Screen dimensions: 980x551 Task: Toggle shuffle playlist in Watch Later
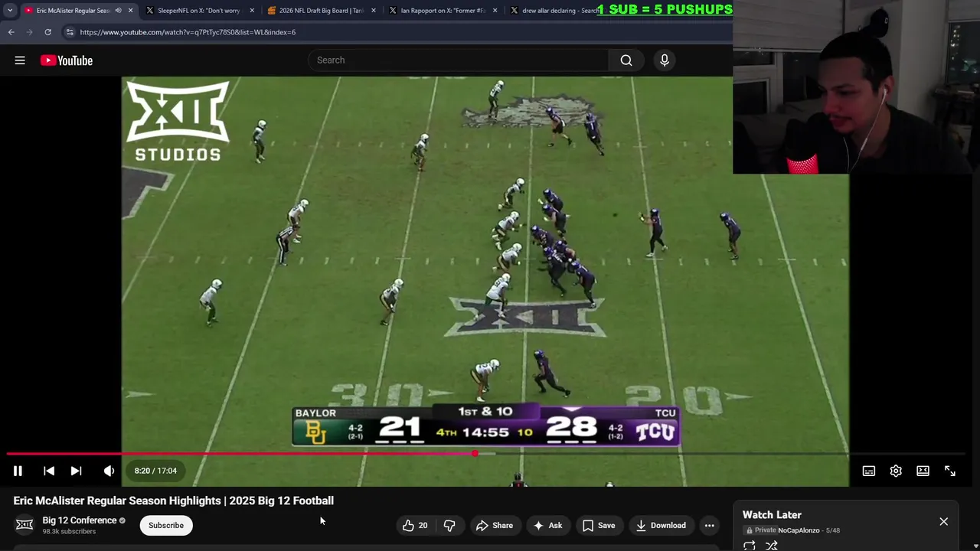[772, 546]
